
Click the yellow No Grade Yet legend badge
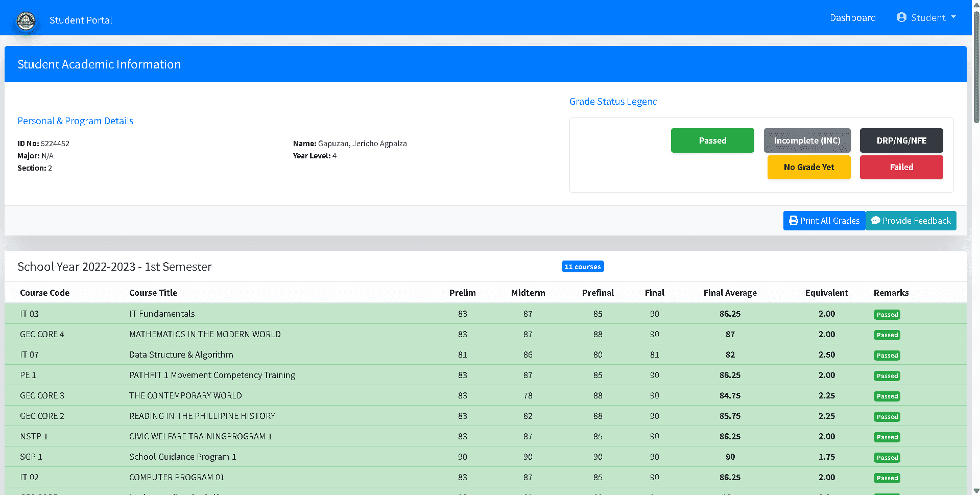[809, 167]
